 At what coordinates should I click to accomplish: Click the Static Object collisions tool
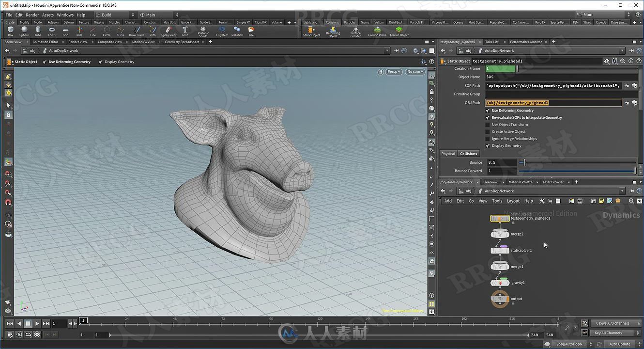(311, 32)
